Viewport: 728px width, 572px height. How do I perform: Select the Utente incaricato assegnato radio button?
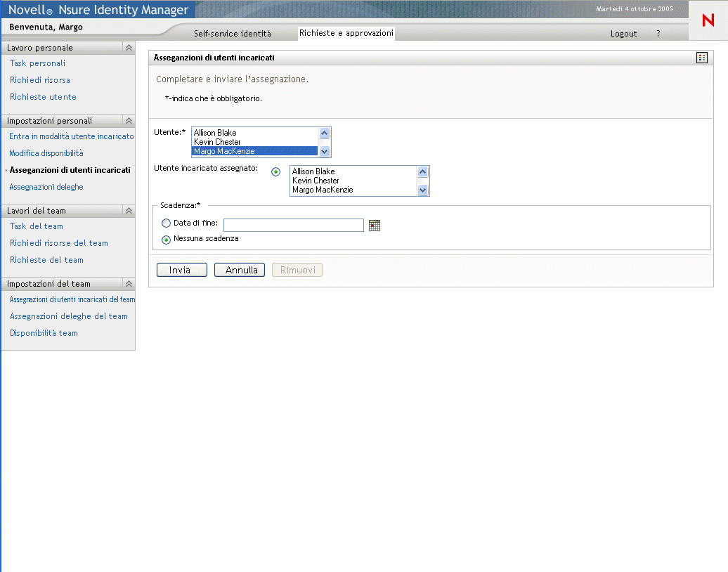[x=275, y=171]
